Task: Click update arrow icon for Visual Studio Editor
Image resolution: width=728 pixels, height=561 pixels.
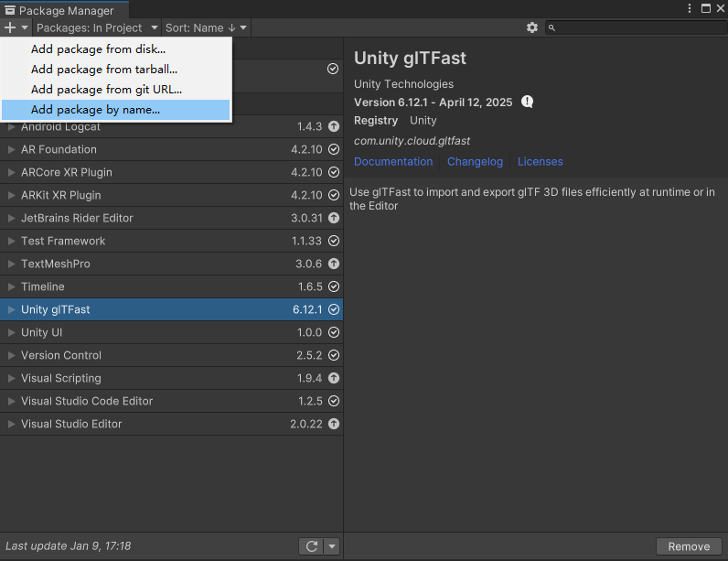Action: (x=334, y=424)
